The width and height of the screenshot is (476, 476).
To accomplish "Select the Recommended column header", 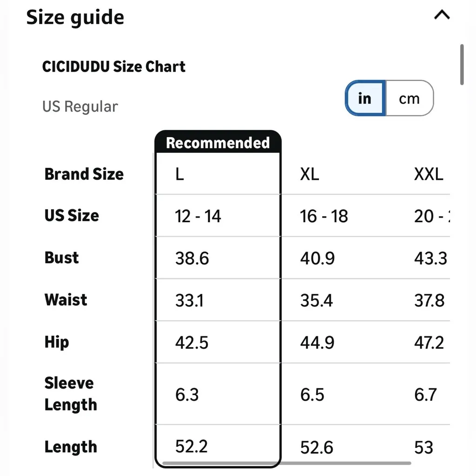I will [x=218, y=143].
